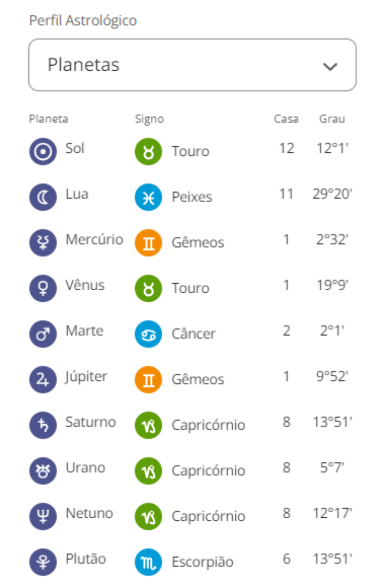The width and height of the screenshot is (385, 588).
Task: Click the Vênus planet icon
Action: (43, 288)
